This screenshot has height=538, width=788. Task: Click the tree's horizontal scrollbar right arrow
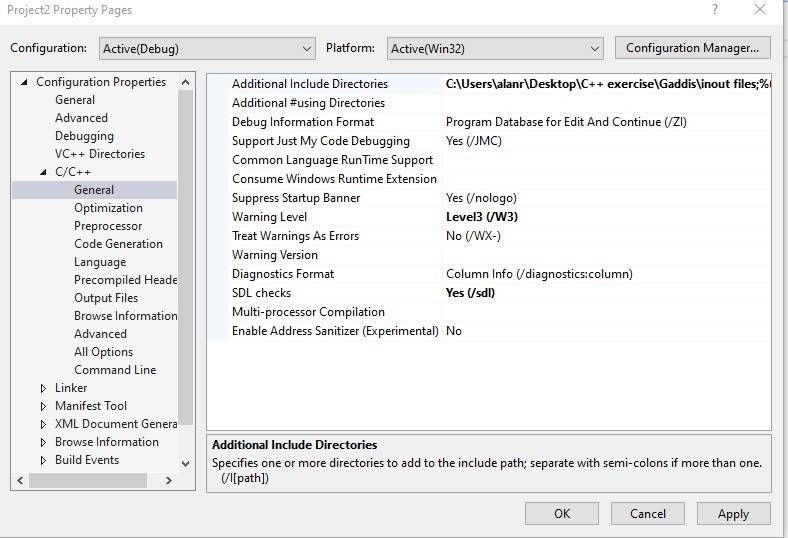pyautogui.click(x=168, y=481)
